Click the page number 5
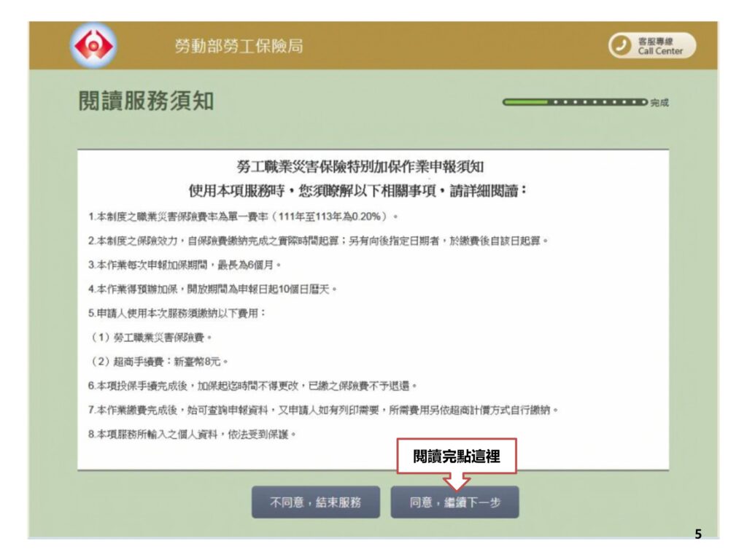This screenshot has height=560, width=747. [x=697, y=534]
